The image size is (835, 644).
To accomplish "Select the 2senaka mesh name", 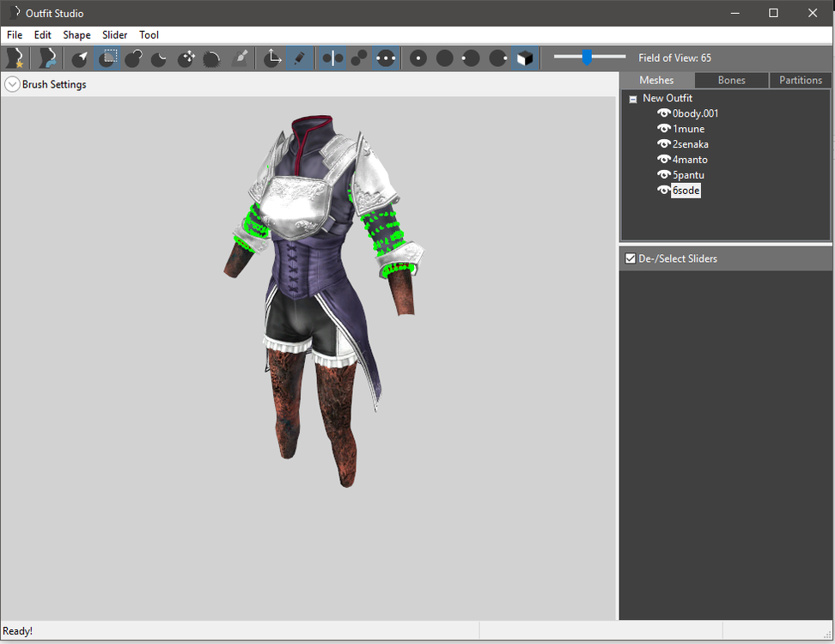I will point(691,144).
